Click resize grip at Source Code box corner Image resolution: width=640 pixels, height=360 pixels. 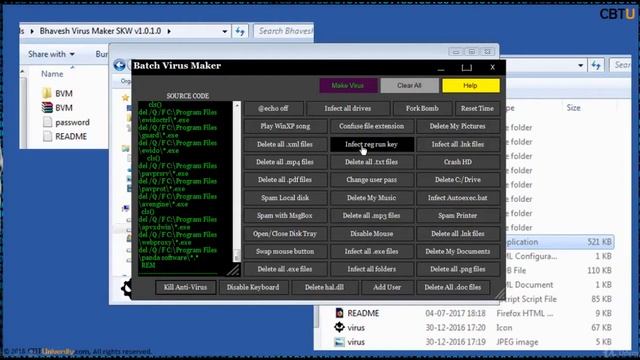[234, 270]
